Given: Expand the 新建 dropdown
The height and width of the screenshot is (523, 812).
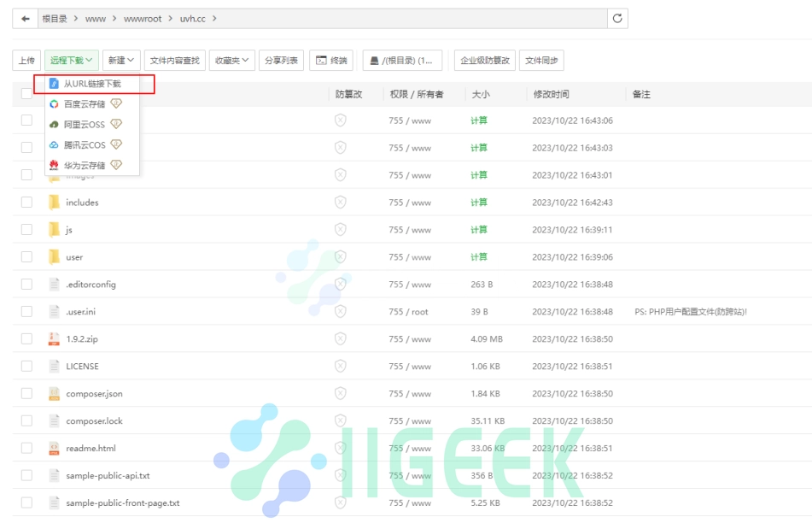Looking at the screenshot, I should [120, 59].
